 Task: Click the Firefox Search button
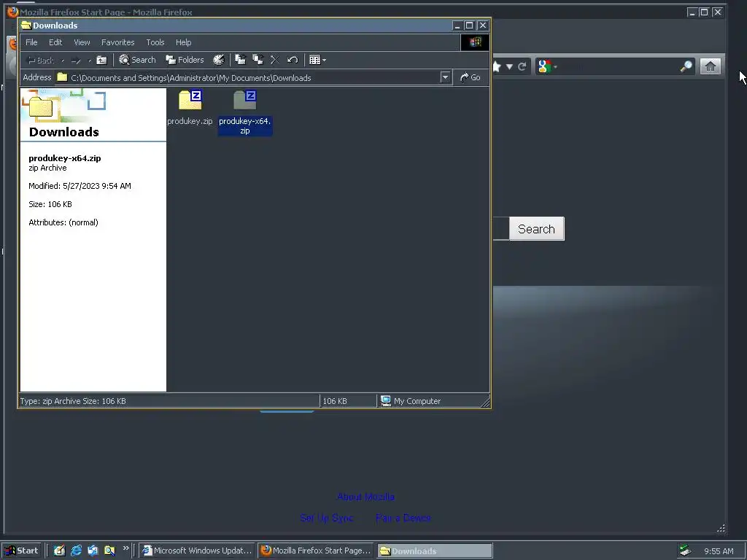click(x=536, y=229)
